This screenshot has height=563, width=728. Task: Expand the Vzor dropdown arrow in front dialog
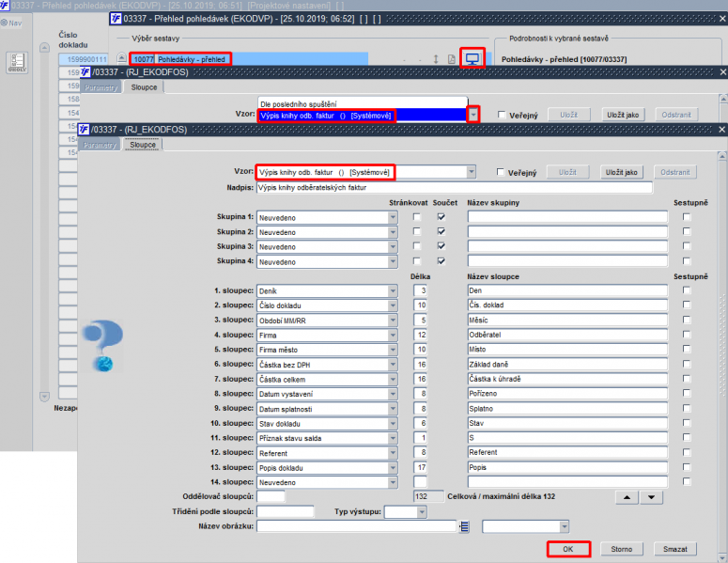(x=472, y=172)
